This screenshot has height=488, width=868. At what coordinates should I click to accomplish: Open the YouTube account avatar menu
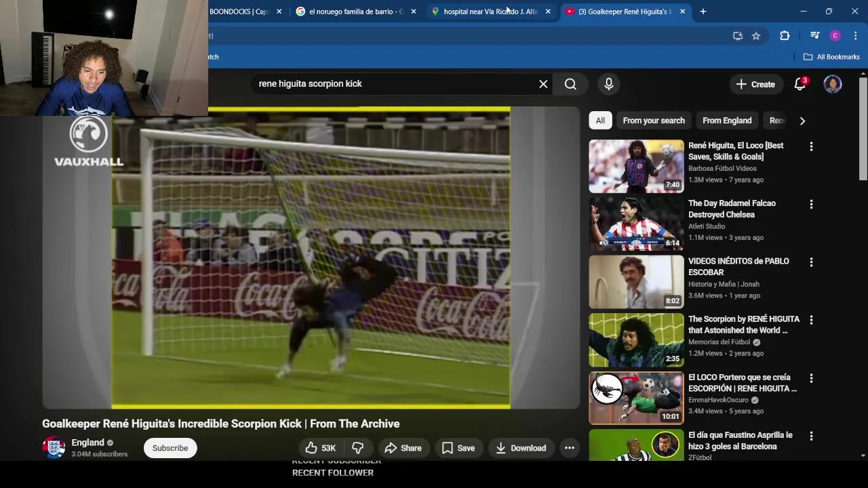(833, 84)
